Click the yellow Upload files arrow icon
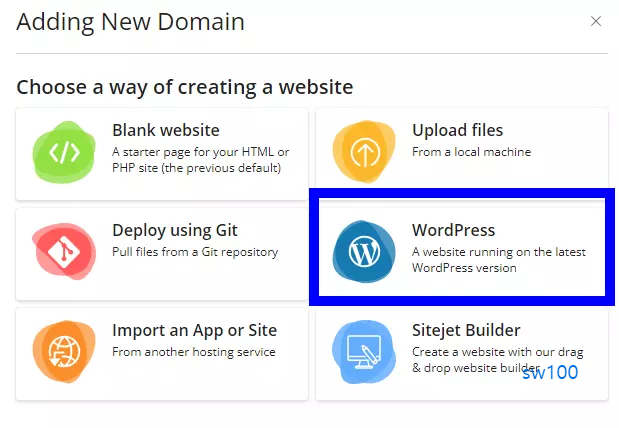This screenshot has width=619, height=428. tap(364, 152)
